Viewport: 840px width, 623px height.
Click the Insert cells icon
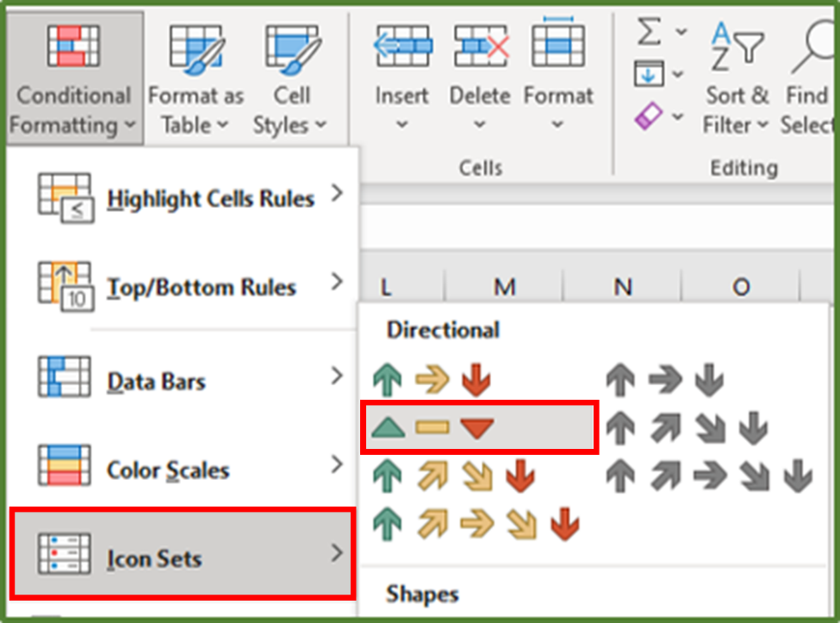tap(402, 46)
